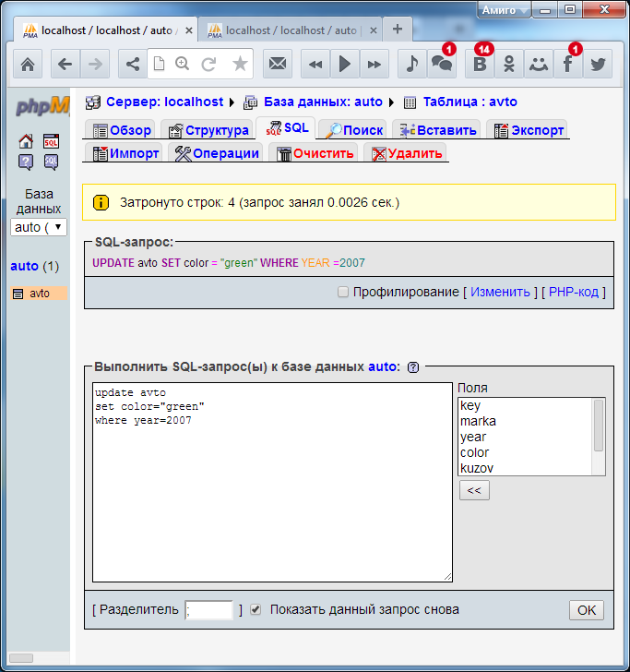The image size is (630, 672).
Task: Click the mail envelope toolbar icon
Action: pos(276,64)
